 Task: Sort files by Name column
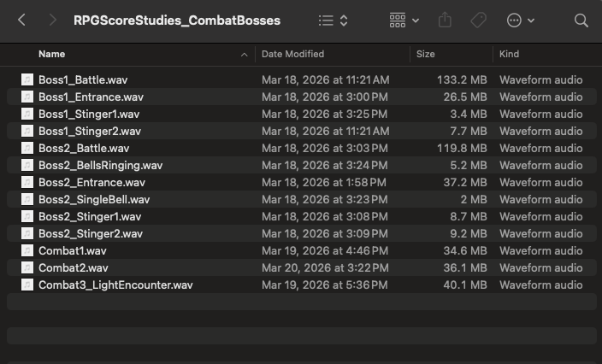tap(51, 54)
